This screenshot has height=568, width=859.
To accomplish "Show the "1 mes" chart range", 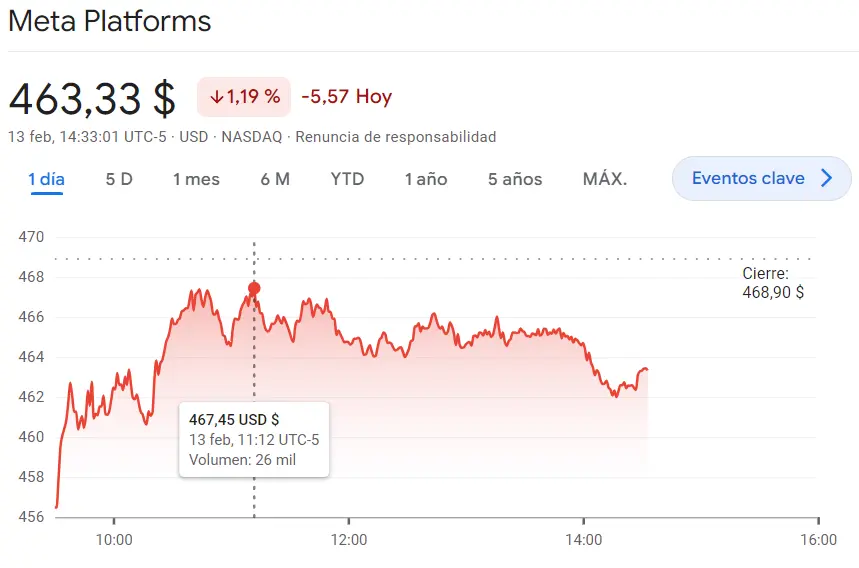I will point(196,179).
